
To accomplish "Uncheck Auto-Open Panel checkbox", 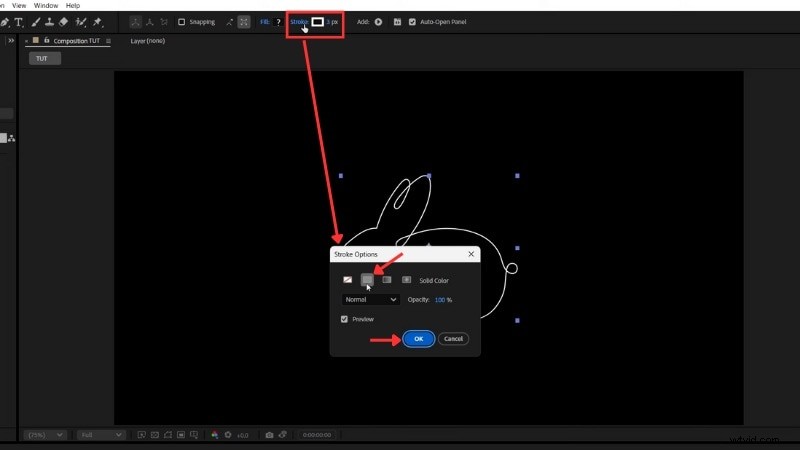I will pyautogui.click(x=412, y=22).
